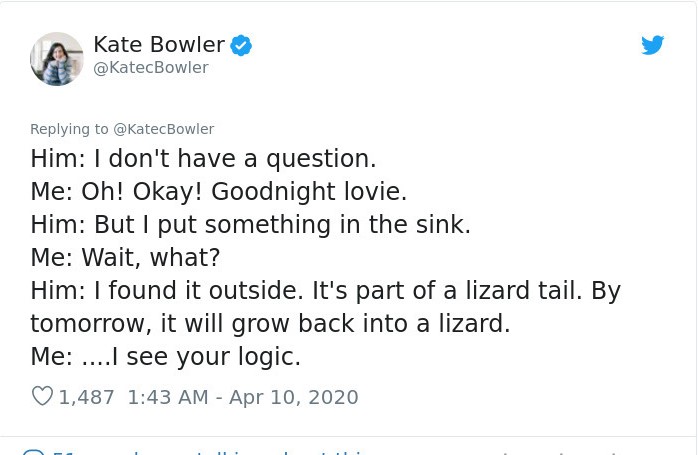The width and height of the screenshot is (698, 455).
Task: Click the @KatecBowler mention after Replying to
Action: tap(163, 129)
